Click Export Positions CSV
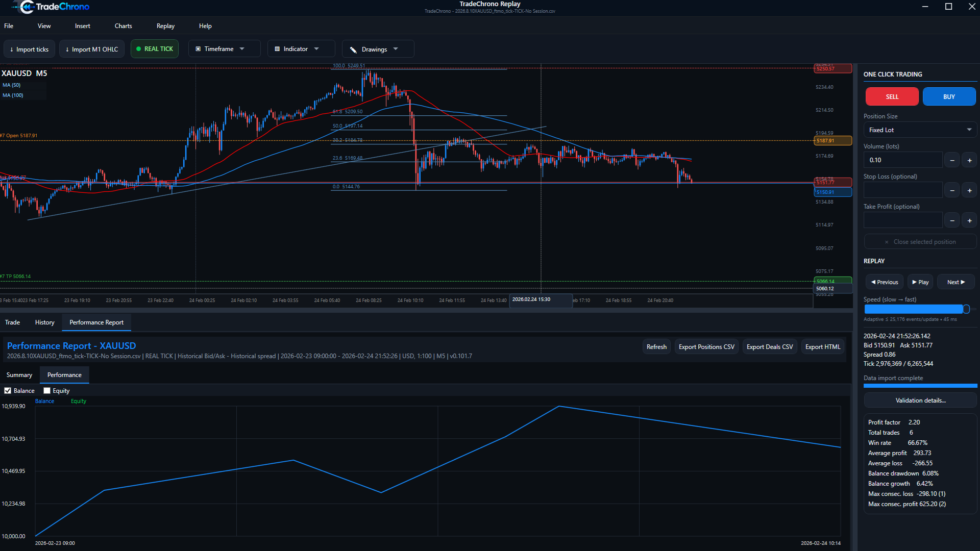Viewport: 980px width, 551px height. (706, 347)
